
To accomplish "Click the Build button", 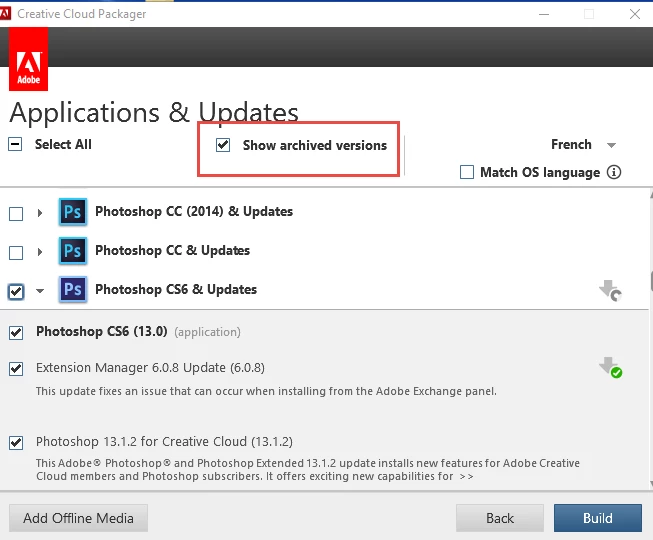I will pos(598,518).
